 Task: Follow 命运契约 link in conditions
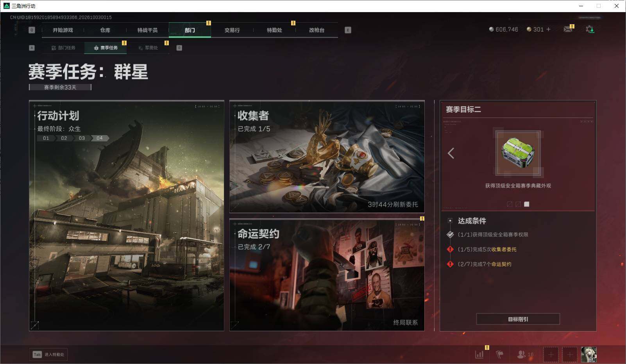[501, 264]
